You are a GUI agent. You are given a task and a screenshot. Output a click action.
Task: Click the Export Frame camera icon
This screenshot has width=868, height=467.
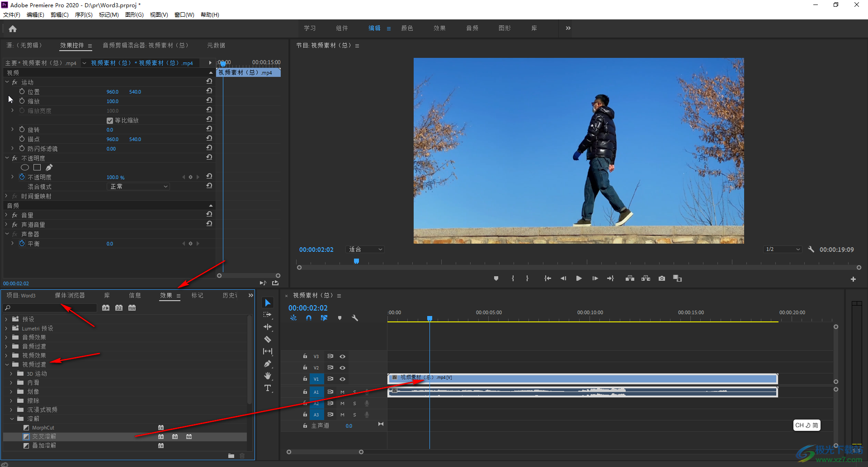pyautogui.click(x=662, y=278)
